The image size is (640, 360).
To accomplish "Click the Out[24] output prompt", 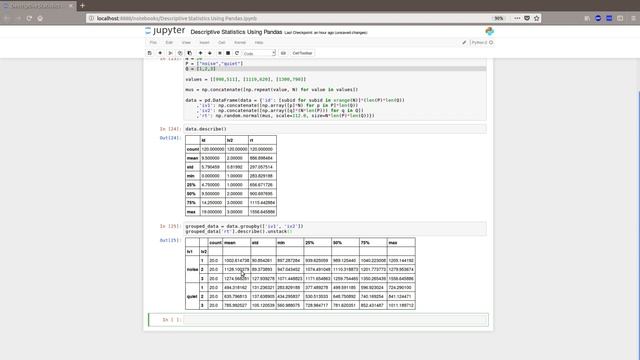I will click(170, 138).
